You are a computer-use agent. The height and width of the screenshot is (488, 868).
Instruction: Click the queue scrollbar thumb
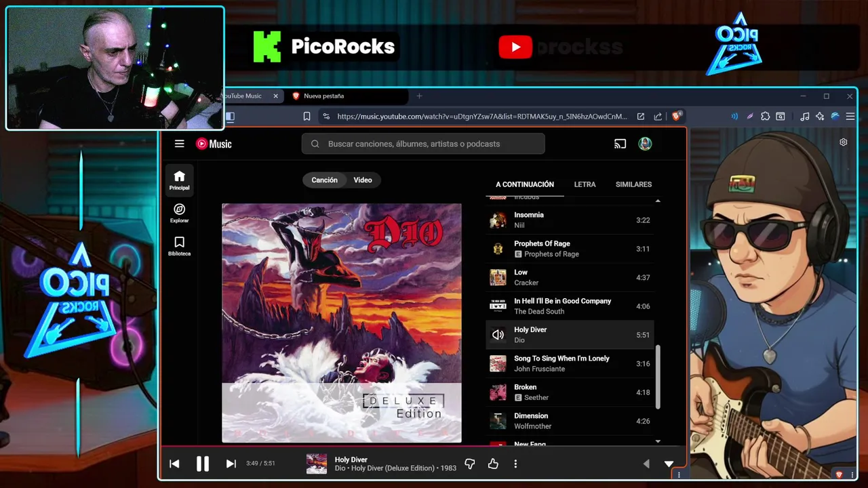pyautogui.click(x=658, y=377)
